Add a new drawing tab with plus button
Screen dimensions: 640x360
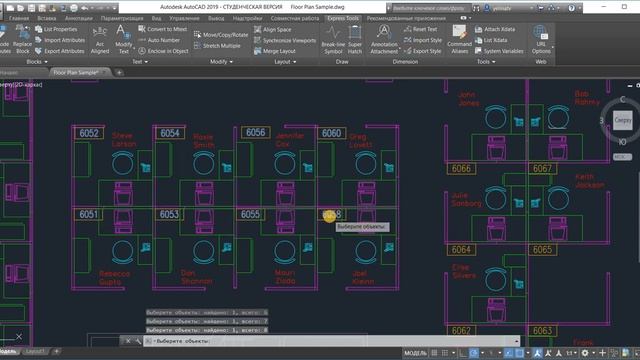coord(119,73)
